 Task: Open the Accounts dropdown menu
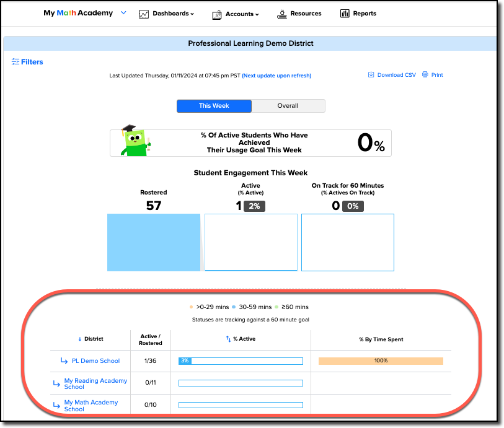coord(242,14)
